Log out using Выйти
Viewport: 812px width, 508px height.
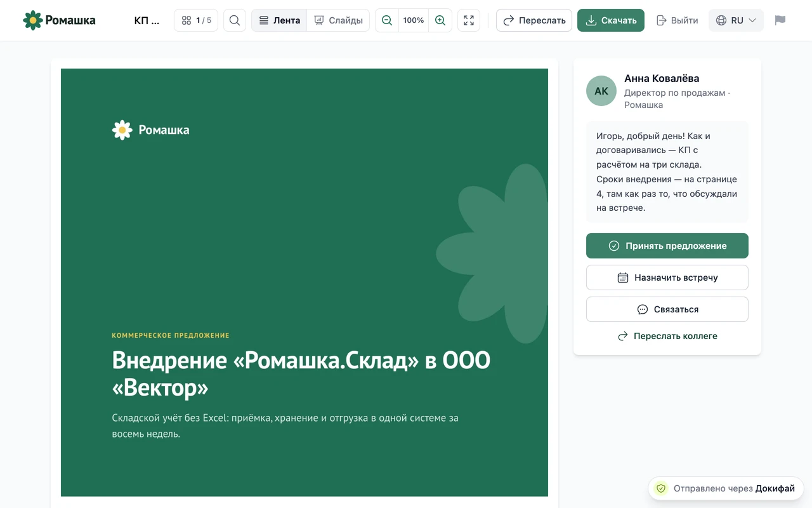677,20
